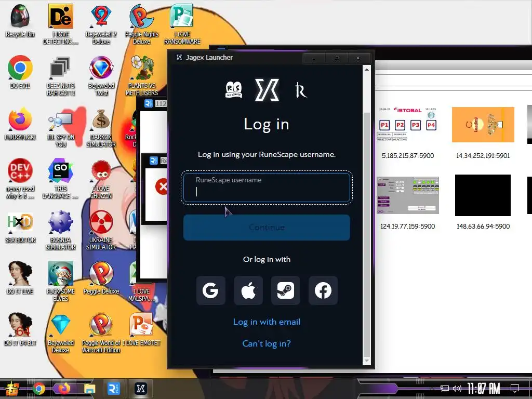The image size is (532, 399).
Task: Open Peggle World of Warcraft Edition icon
Action: coord(101,332)
